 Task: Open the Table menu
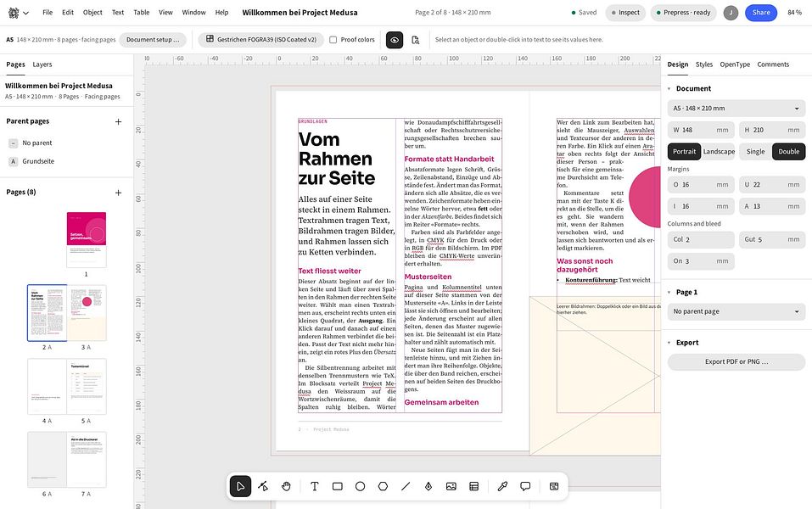click(142, 13)
